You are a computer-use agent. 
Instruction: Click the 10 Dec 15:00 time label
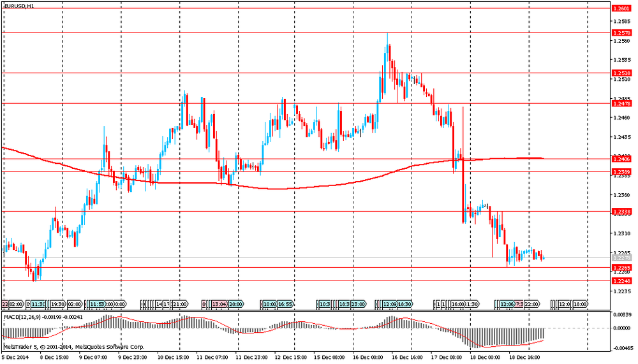tap(172, 358)
